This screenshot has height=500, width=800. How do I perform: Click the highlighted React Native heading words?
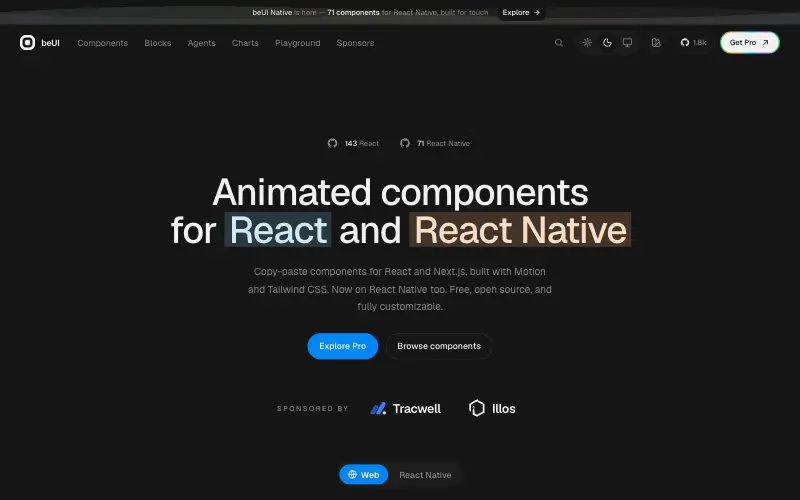click(x=520, y=230)
